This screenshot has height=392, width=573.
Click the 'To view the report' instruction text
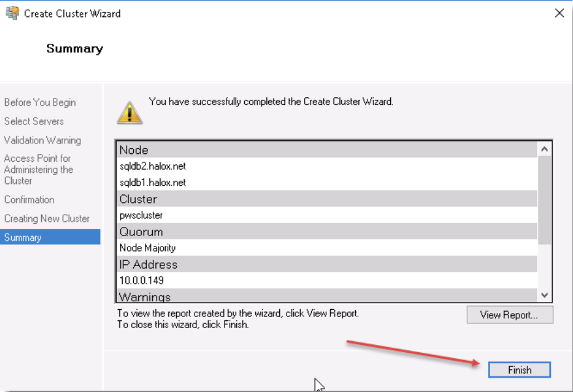click(238, 313)
